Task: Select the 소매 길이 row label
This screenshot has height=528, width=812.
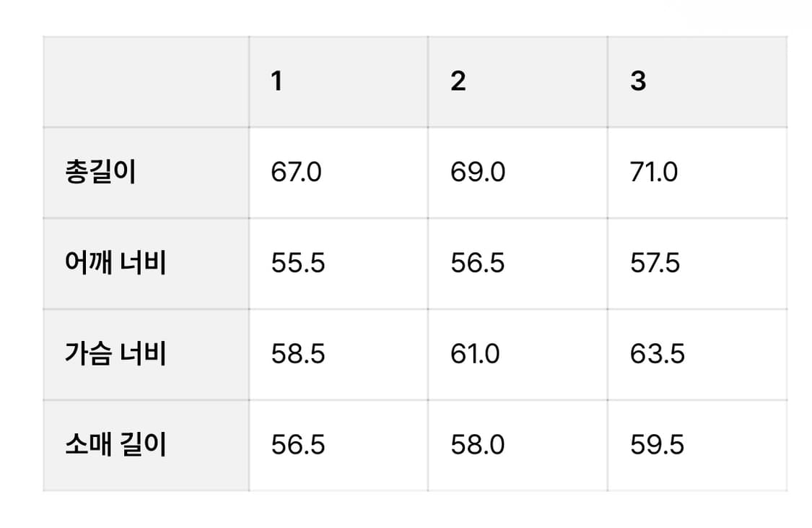Action: (115, 445)
